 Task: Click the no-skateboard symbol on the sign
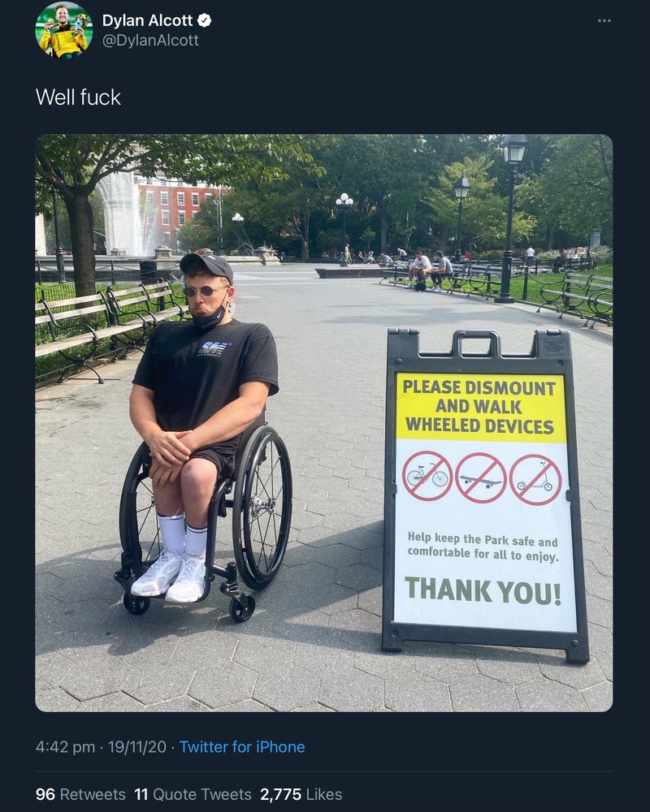pos(481,478)
